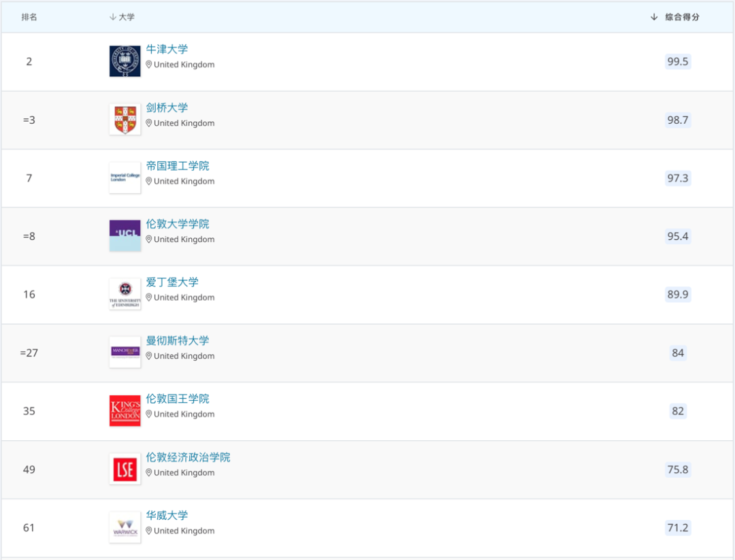Open the 牛津大学 link
Image resolution: width=735 pixels, height=560 pixels.
tap(167, 50)
